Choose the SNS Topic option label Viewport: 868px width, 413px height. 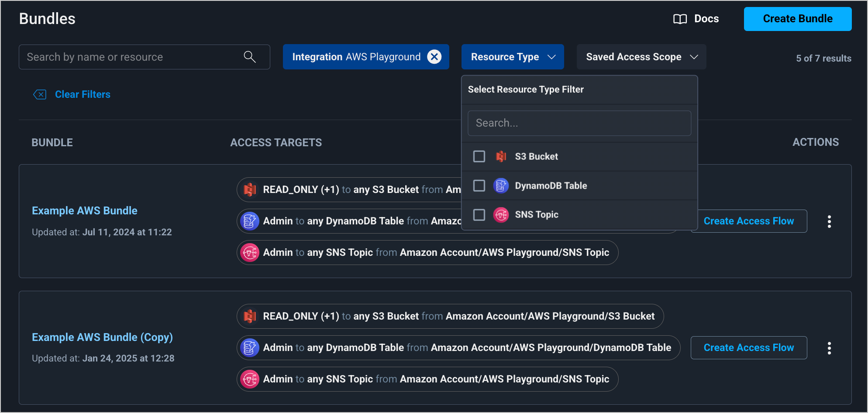(x=536, y=215)
